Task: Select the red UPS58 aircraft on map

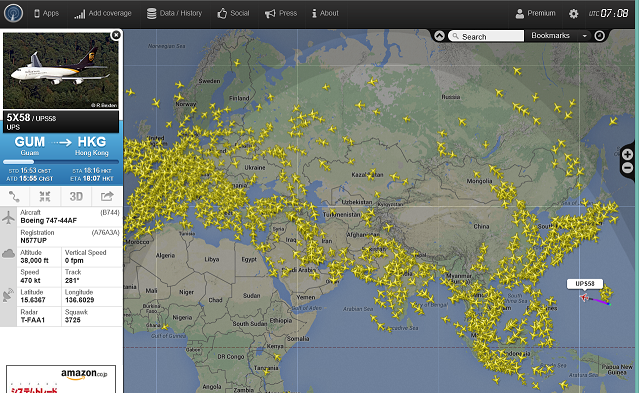Action: [x=585, y=298]
